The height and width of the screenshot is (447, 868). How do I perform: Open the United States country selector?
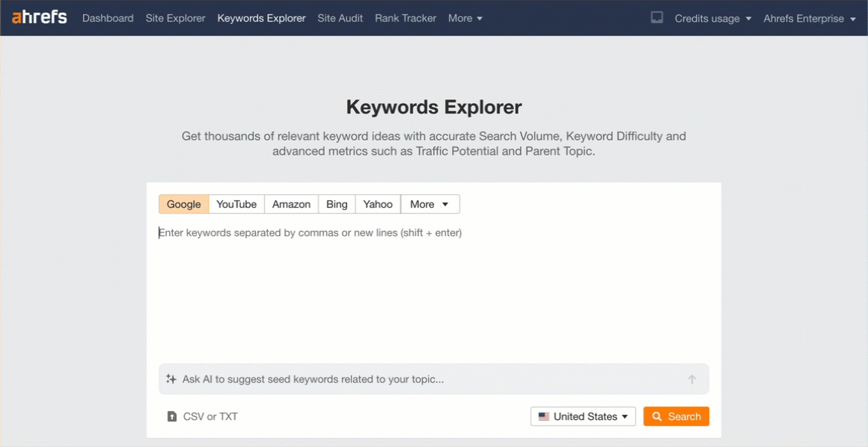tap(583, 416)
